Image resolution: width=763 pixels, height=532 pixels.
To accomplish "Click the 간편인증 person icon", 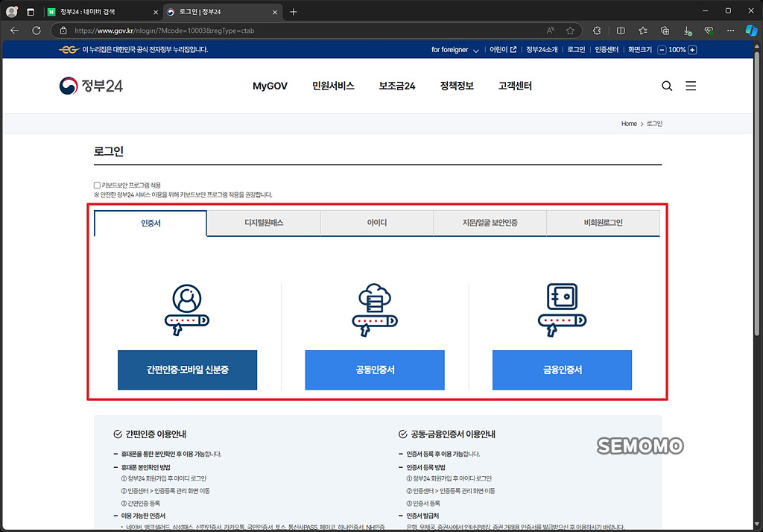I will click(x=187, y=310).
